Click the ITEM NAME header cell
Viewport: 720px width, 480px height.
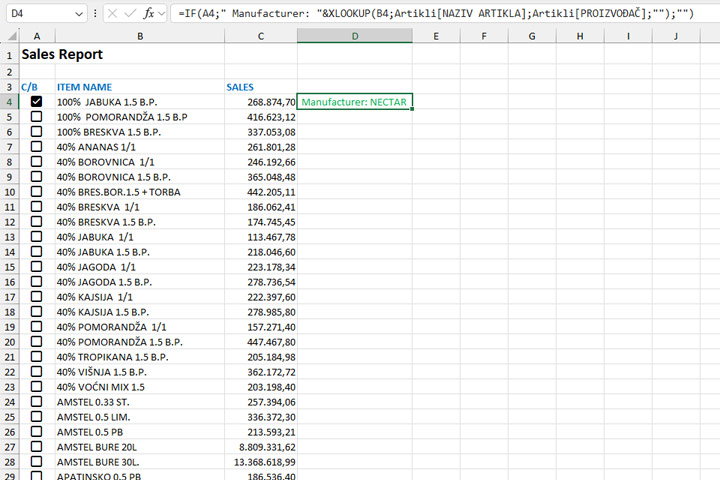[84, 87]
